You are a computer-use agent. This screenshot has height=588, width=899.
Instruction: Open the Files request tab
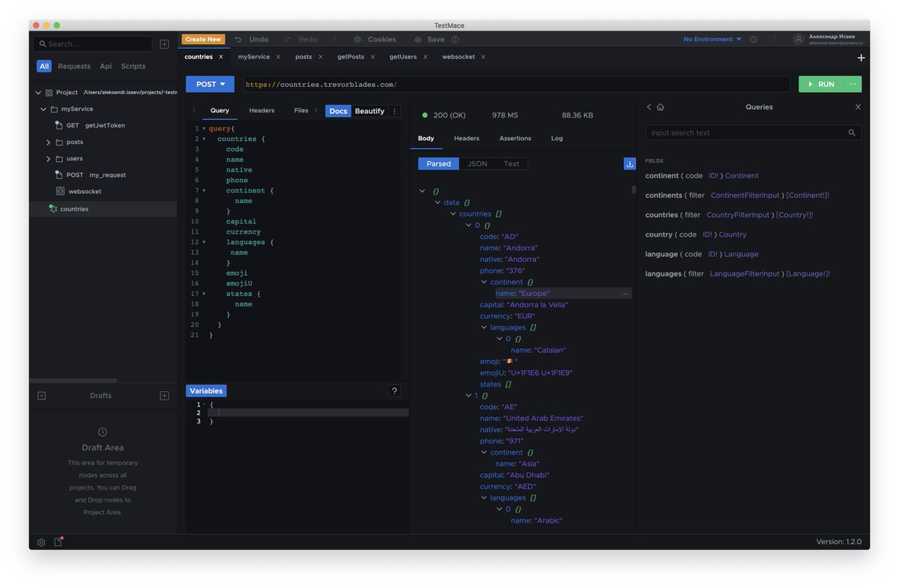click(x=301, y=111)
